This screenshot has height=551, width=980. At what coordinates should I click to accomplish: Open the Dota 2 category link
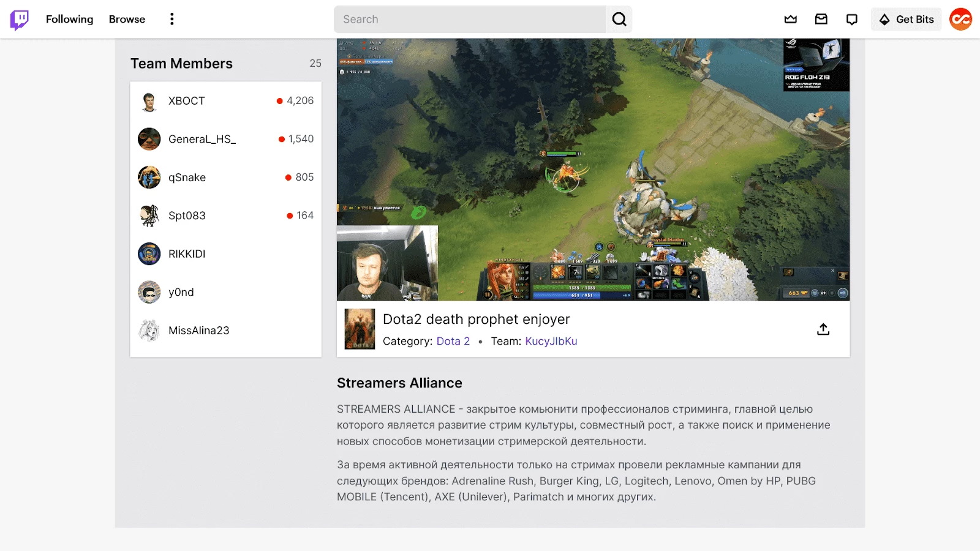[x=453, y=341]
